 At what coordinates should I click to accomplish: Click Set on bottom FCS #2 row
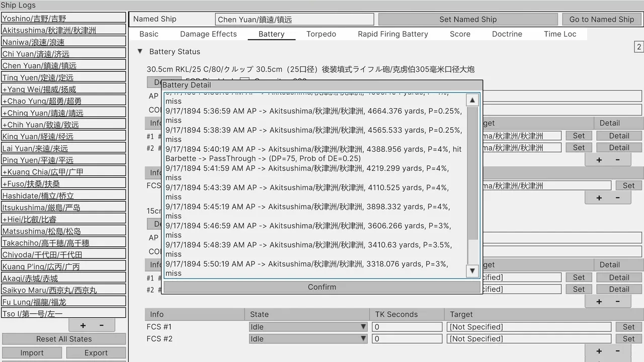coord(629,339)
